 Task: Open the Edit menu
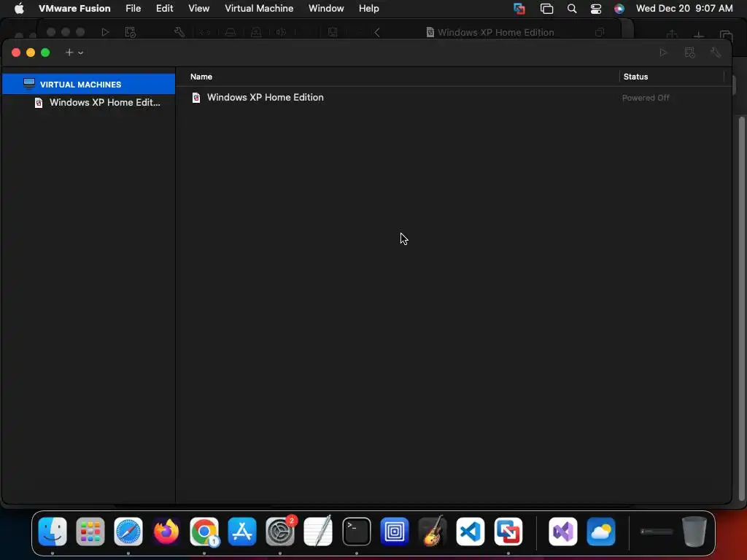pos(164,8)
